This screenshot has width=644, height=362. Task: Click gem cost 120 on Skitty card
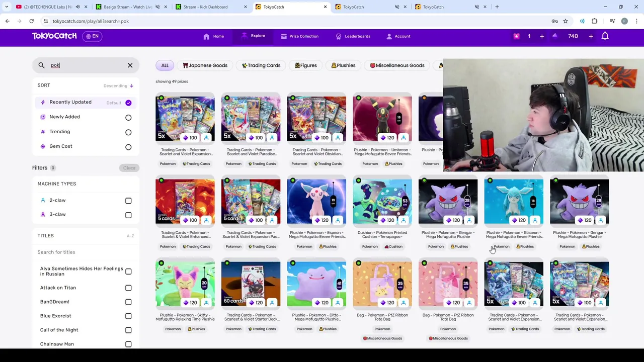pyautogui.click(x=190, y=303)
